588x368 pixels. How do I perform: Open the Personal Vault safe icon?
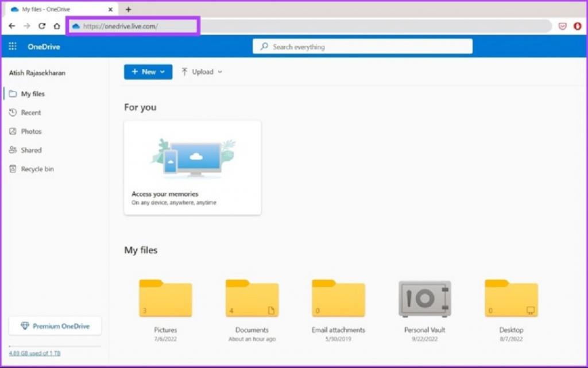pos(424,299)
